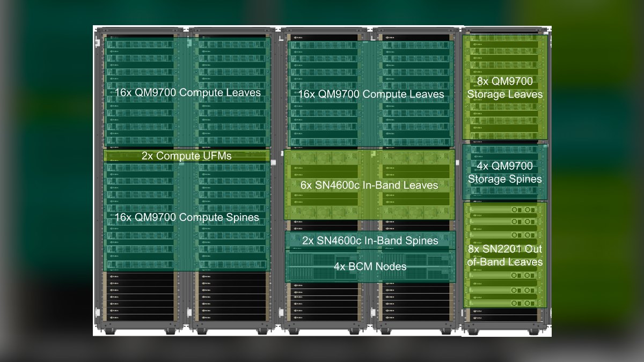Select the '8x QM9700 Storage Leaves' label

505,88
